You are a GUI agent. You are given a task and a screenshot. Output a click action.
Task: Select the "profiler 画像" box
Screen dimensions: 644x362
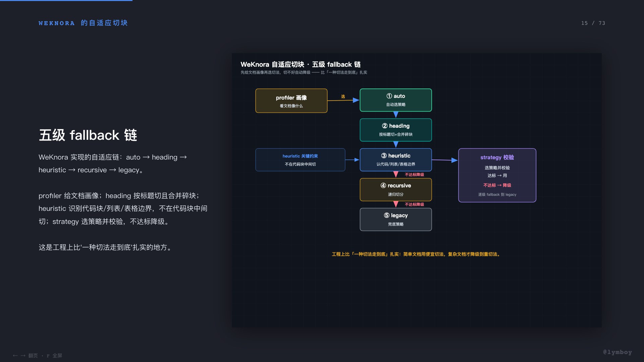(x=291, y=101)
